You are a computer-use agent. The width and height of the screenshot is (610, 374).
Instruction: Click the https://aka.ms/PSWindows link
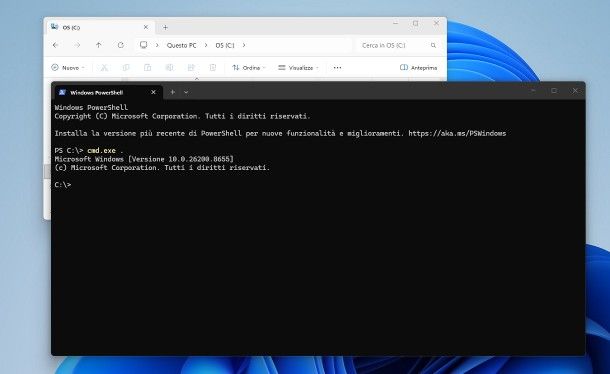(x=457, y=133)
